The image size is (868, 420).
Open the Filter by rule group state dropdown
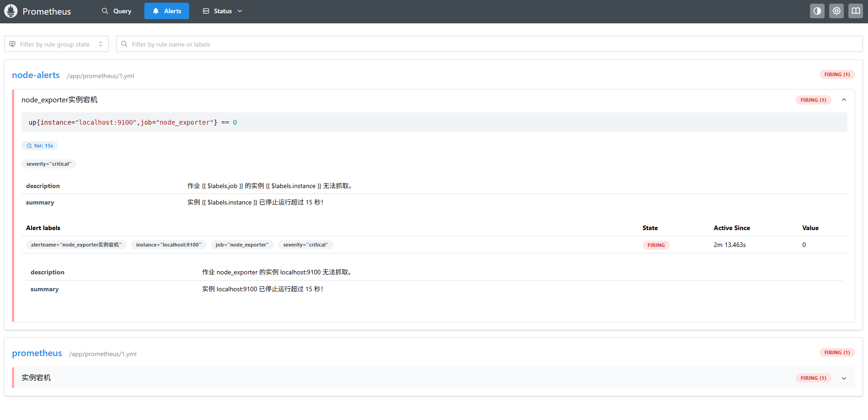[x=56, y=43]
